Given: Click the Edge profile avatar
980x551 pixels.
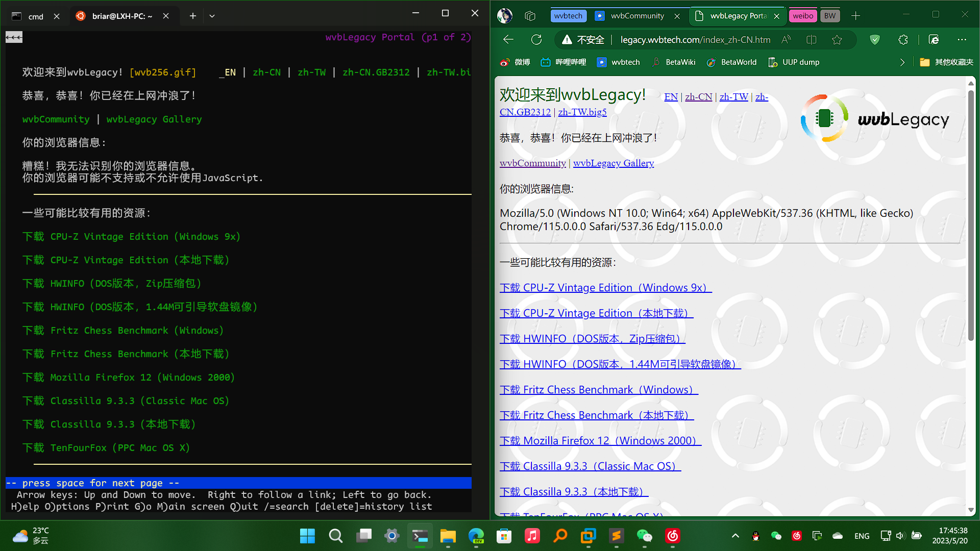Looking at the screenshot, I should (505, 16).
